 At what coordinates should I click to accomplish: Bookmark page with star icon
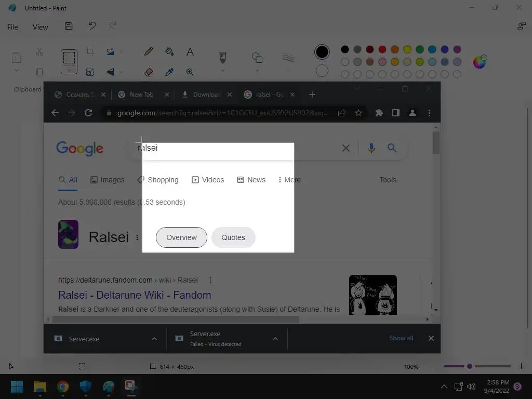pos(358,113)
